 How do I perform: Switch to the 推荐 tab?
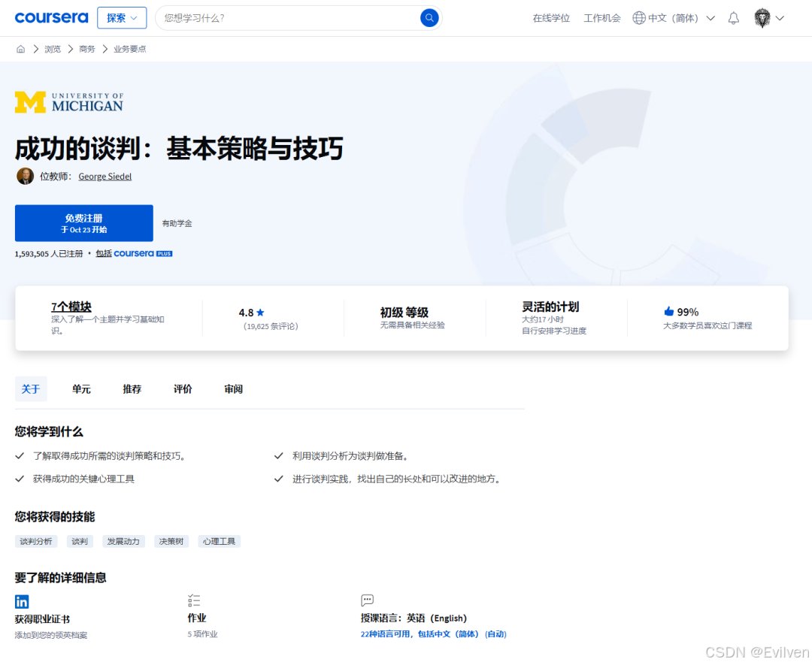(x=132, y=388)
